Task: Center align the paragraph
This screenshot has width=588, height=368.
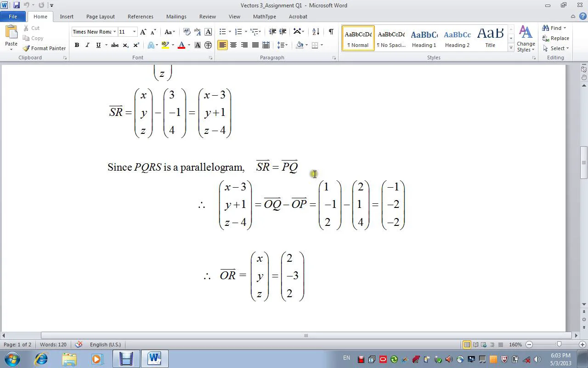Action: coord(233,45)
